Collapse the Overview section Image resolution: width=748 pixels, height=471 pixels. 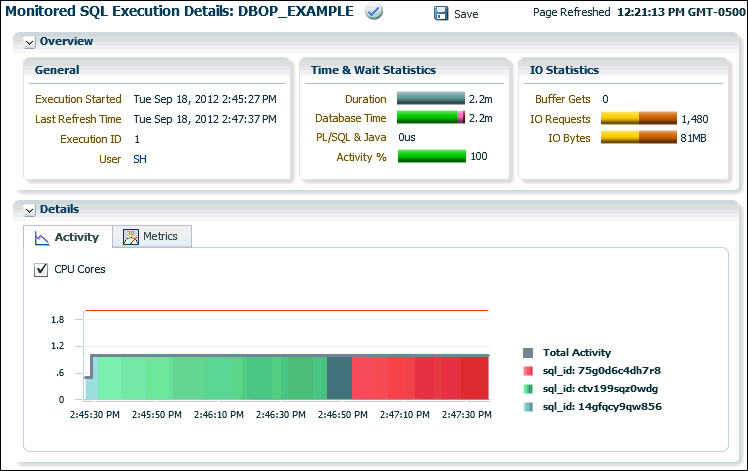pyautogui.click(x=29, y=42)
